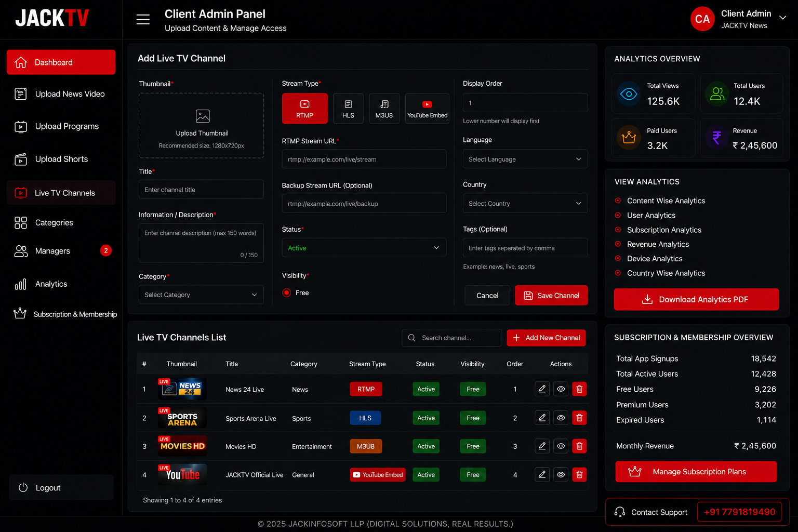Click the Logout button
Image resolution: width=798 pixels, height=532 pixels.
click(61, 487)
